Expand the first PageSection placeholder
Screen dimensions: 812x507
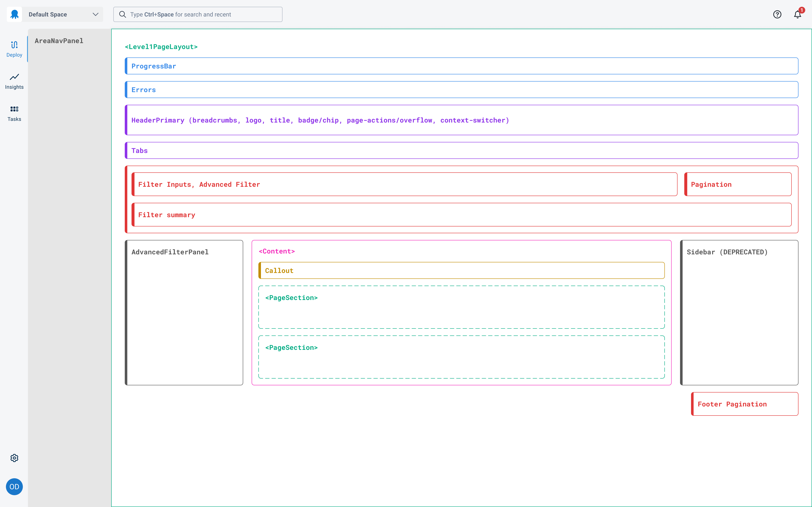pyautogui.click(x=461, y=307)
